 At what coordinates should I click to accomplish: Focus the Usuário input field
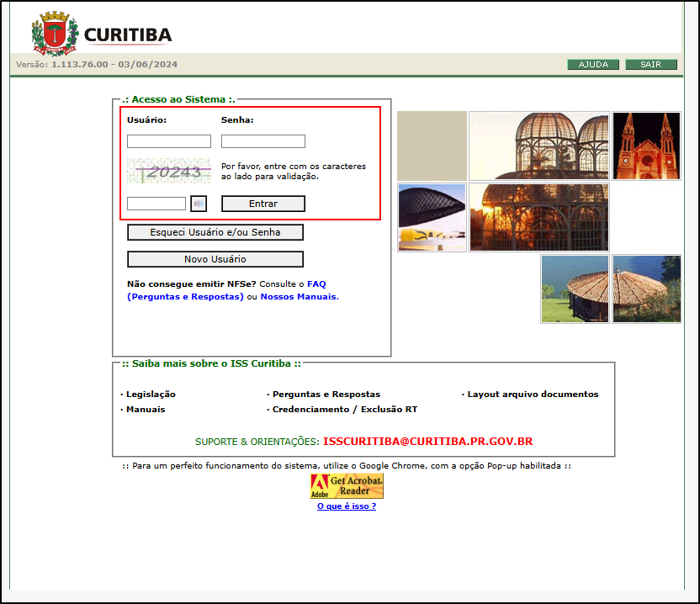(169, 141)
